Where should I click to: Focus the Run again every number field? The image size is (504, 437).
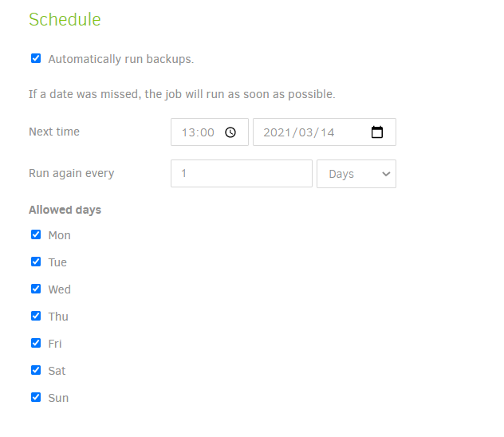click(x=242, y=174)
